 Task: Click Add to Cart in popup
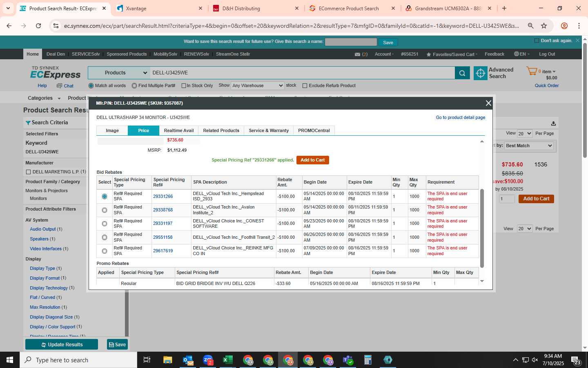[313, 160]
